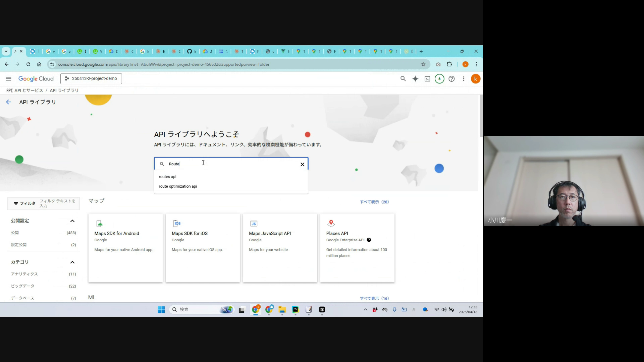Open File Explorer from the taskbar
The image size is (644, 362).
click(282, 310)
